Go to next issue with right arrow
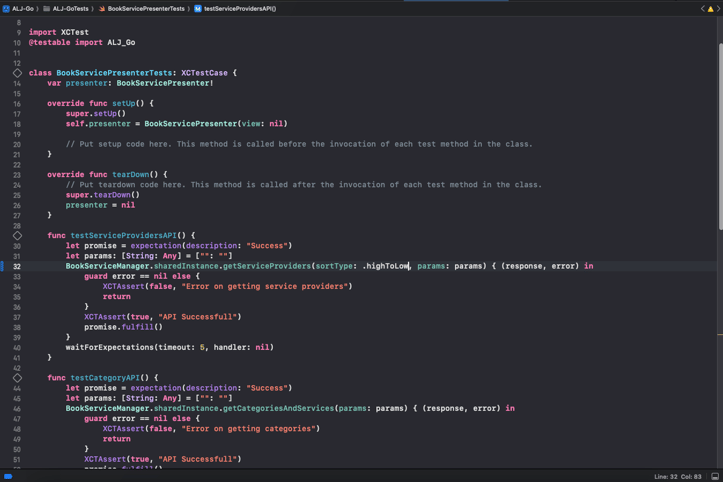 pyautogui.click(x=718, y=9)
